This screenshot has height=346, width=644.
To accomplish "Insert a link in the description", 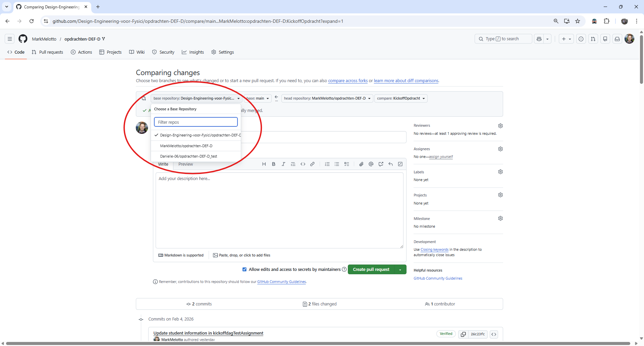I will 313,164.
